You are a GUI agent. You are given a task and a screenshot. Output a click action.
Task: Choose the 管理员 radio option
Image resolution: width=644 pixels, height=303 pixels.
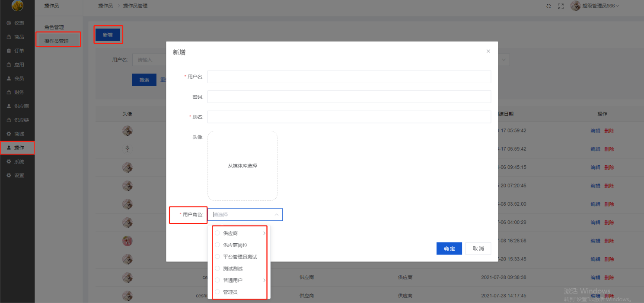[x=217, y=292]
